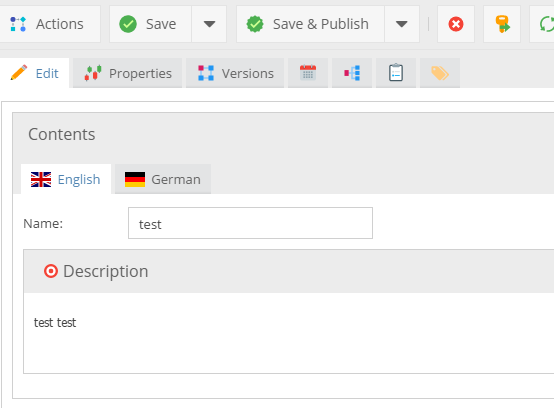Select the English language tab
This screenshot has height=408, width=554.
(66, 179)
